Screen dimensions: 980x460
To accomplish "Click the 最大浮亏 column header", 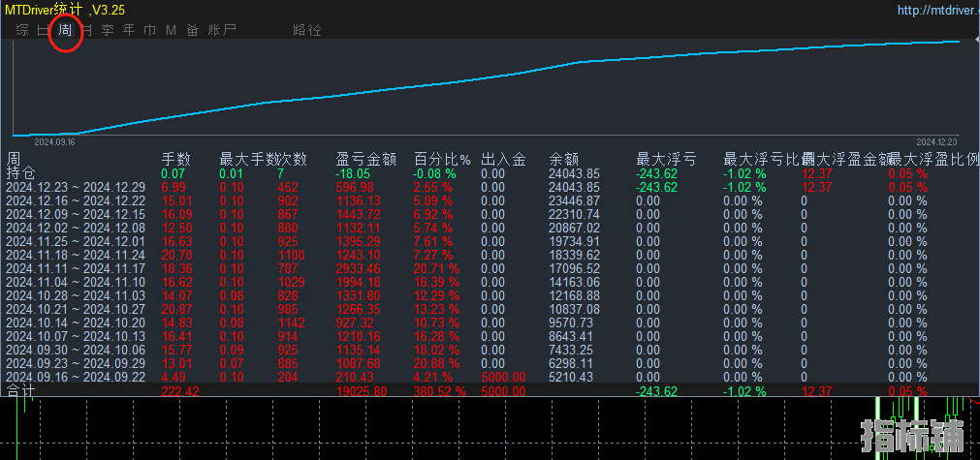I will click(666, 159).
